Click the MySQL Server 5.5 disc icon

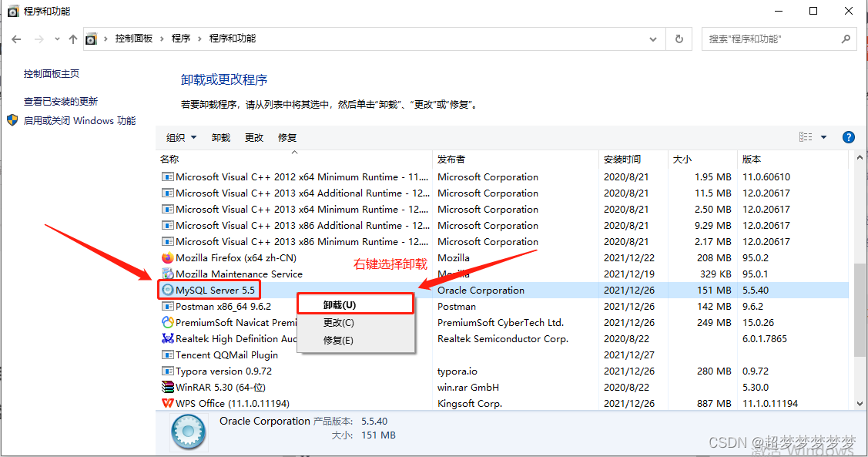[167, 290]
